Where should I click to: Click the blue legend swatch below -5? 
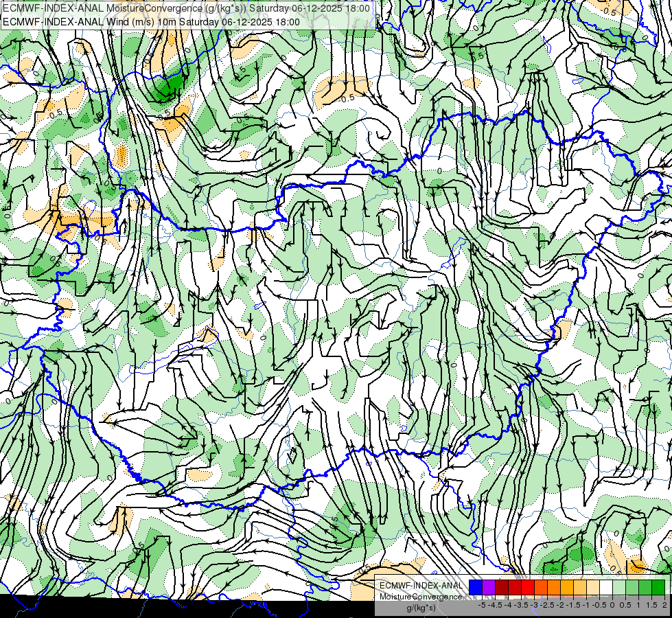pos(476,587)
